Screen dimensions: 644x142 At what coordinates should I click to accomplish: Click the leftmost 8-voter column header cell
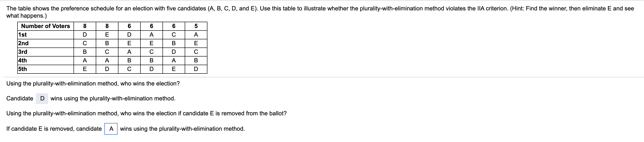click(x=85, y=26)
